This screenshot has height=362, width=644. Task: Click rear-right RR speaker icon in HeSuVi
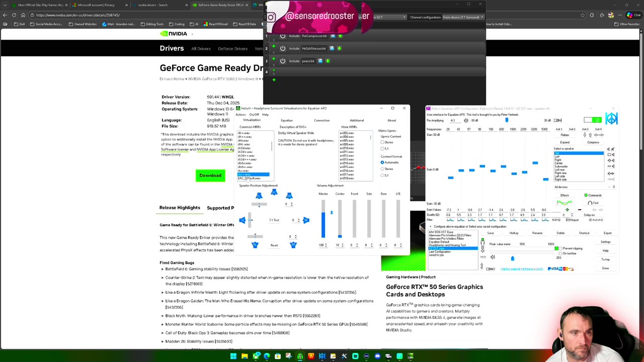pos(293,245)
